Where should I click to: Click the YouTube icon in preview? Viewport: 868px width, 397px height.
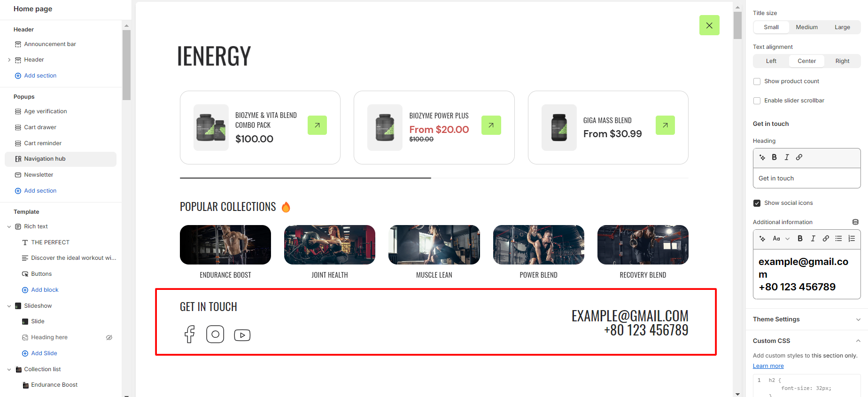(x=242, y=335)
